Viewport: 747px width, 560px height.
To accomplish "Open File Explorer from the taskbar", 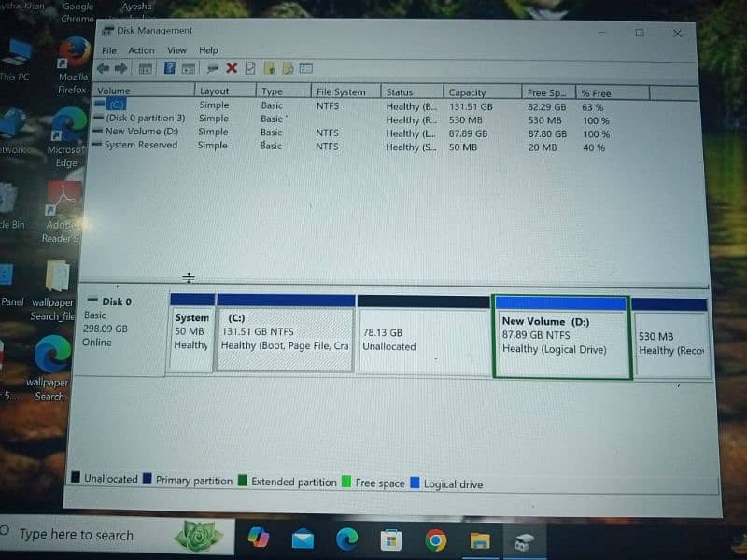I will point(479,539).
